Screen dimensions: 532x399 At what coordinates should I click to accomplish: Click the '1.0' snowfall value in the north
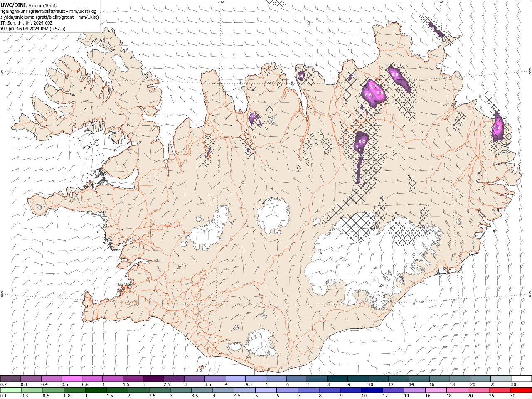point(373,86)
